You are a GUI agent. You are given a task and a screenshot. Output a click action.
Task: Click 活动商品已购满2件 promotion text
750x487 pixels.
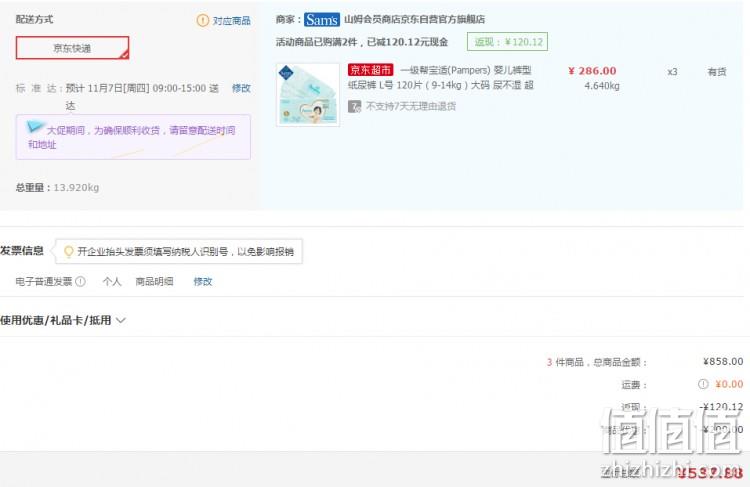coord(362,42)
